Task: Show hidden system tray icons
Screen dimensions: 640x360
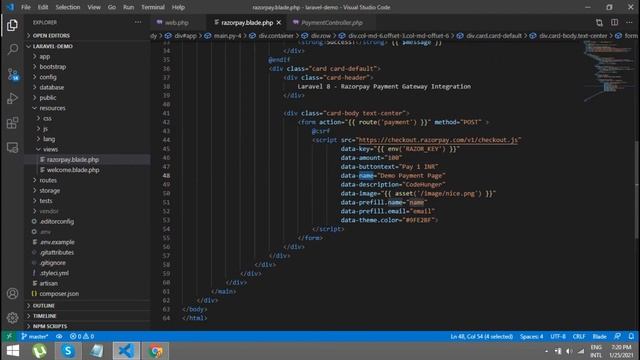Action: pyautogui.click(x=547, y=351)
